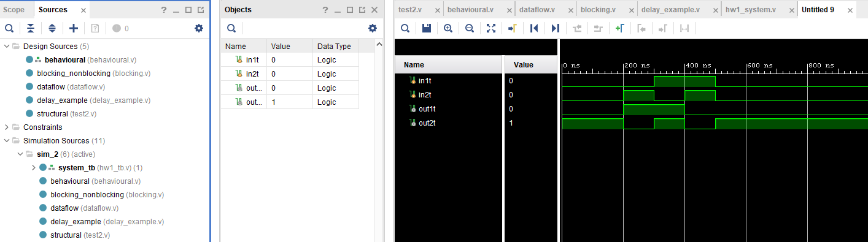The width and height of the screenshot is (868, 242).
Task: Click the 800 ns timeline mark
Action: pos(821,65)
